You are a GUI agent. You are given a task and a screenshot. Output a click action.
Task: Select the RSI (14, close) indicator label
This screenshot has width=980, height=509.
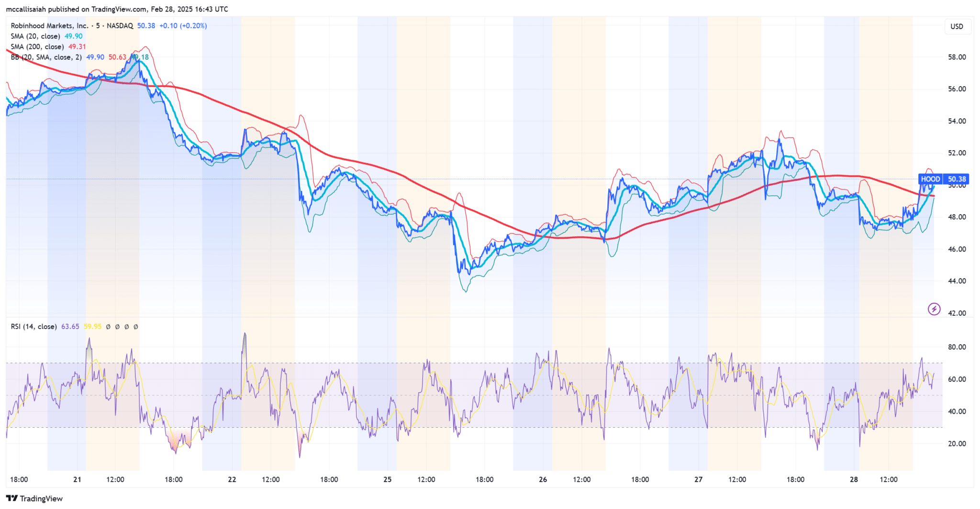tap(33, 327)
